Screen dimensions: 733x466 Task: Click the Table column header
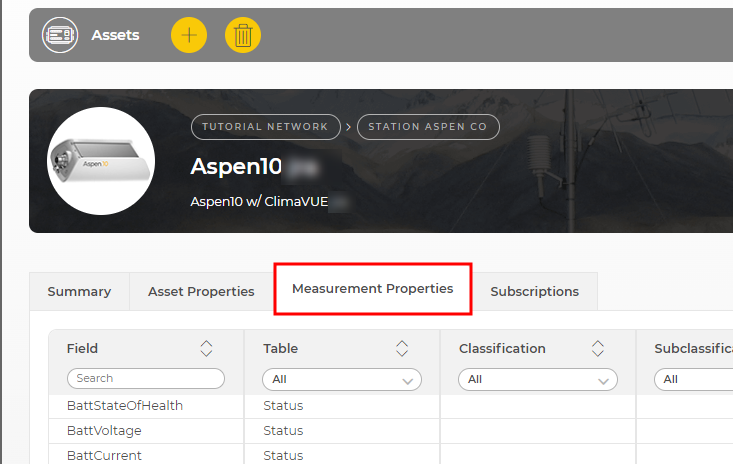click(x=280, y=349)
